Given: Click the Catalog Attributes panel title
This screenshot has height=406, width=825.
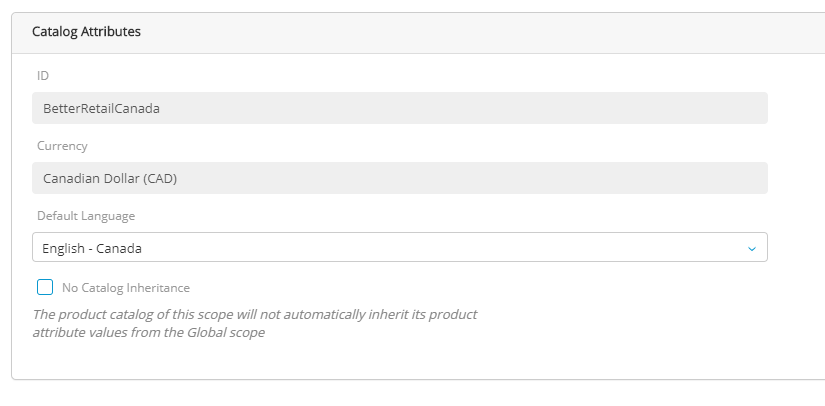Looking at the screenshot, I should (x=86, y=32).
